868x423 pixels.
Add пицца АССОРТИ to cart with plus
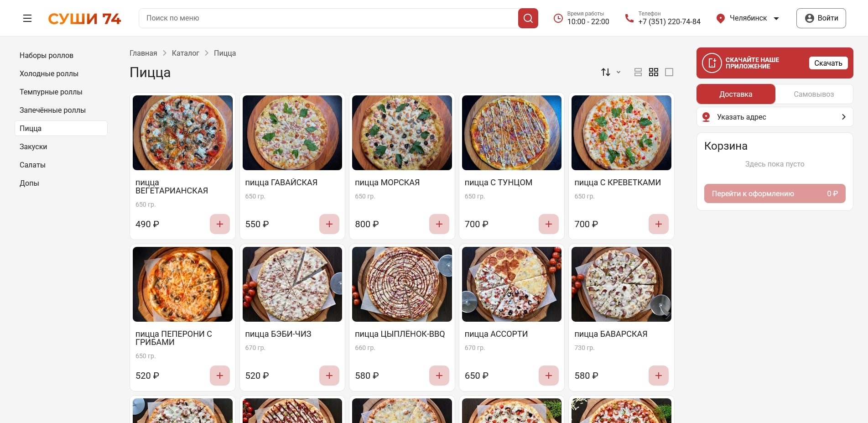tap(548, 376)
